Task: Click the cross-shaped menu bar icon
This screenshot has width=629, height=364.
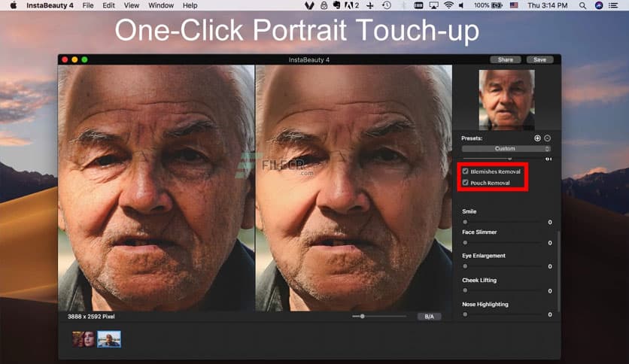Action: pyautogui.click(x=370, y=5)
